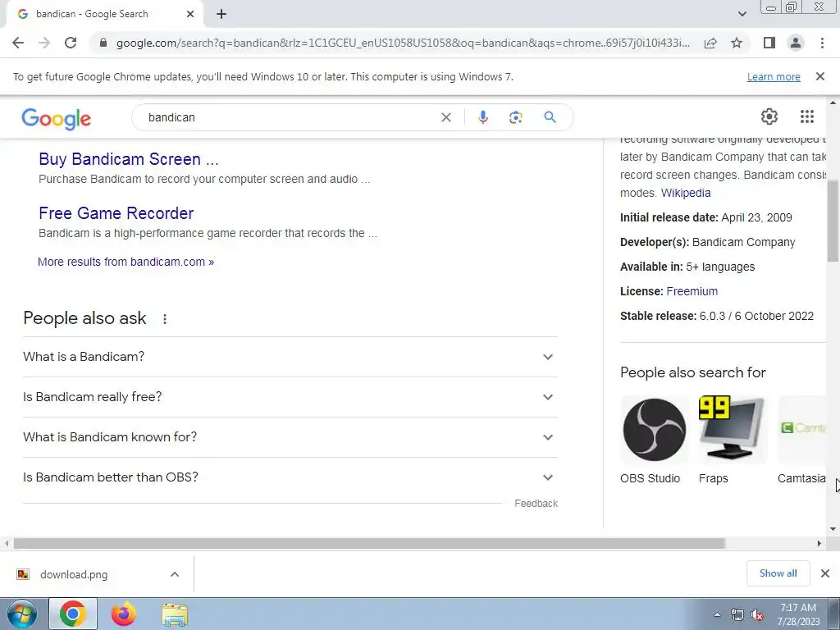Open Buy Bandicam Screen result
Screen dimensions: 840x630
pos(129,159)
